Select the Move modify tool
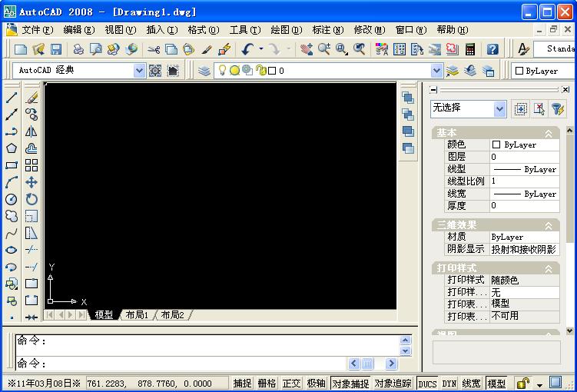The height and width of the screenshot is (392, 577). tap(32, 182)
